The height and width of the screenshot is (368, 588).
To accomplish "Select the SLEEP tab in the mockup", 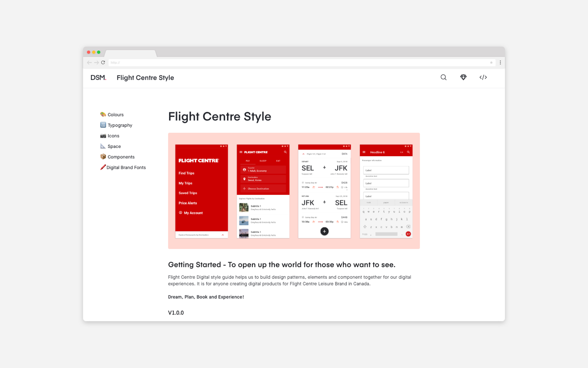I will tap(263, 161).
